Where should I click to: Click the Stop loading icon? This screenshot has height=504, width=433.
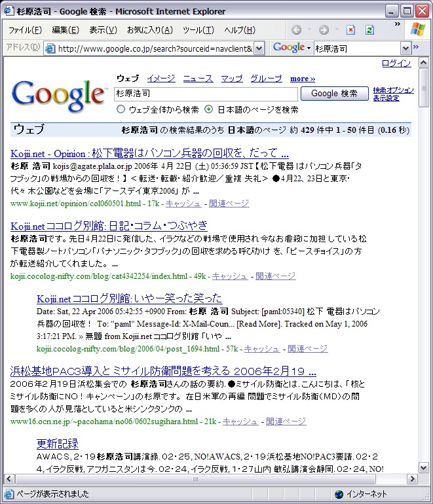[x=350, y=30]
